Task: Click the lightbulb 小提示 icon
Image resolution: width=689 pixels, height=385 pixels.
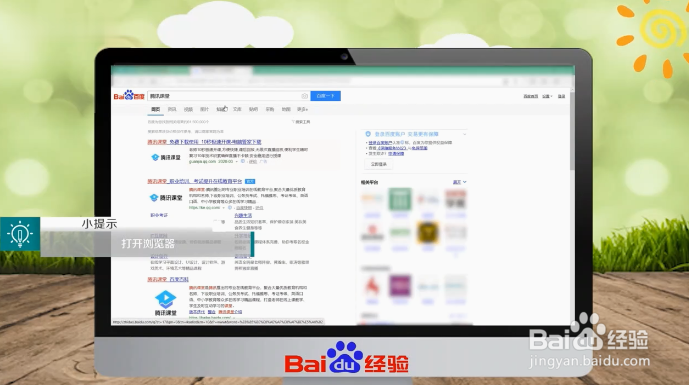Action: pyautogui.click(x=20, y=234)
